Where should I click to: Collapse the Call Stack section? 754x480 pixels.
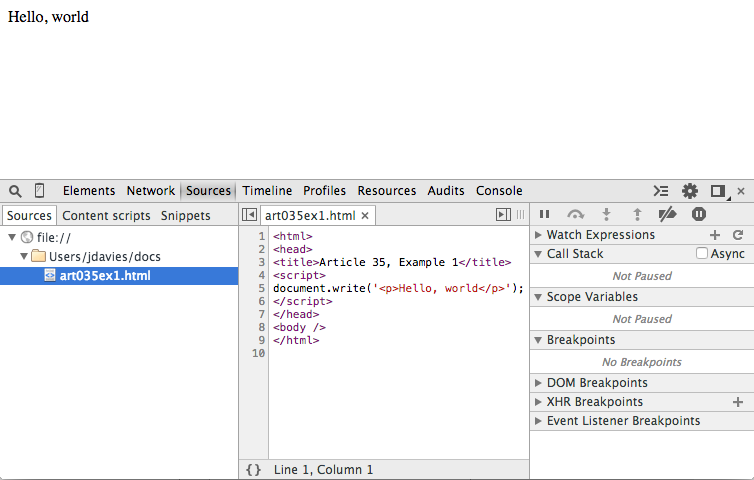[539, 254]
